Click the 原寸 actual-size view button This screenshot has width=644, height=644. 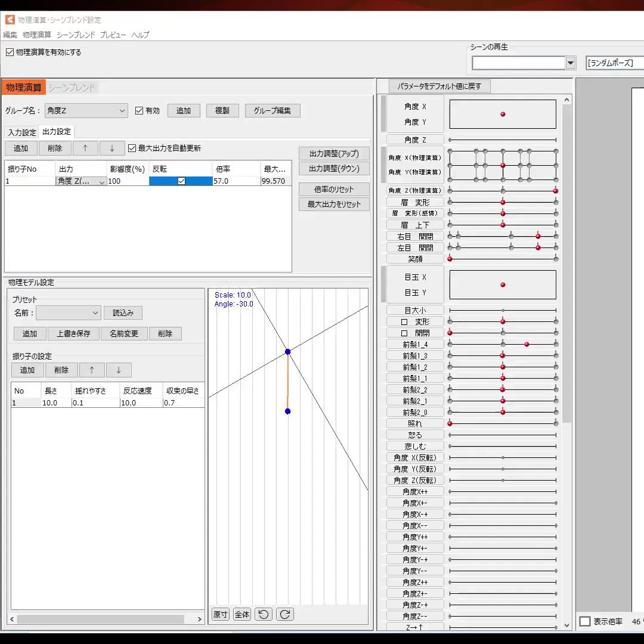point(221,614)
